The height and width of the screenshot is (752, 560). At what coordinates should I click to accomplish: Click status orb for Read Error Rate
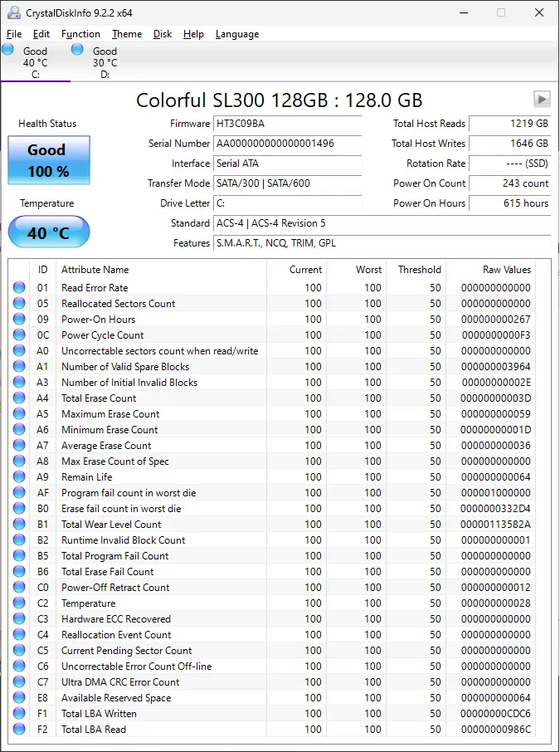tap(19, 288)
